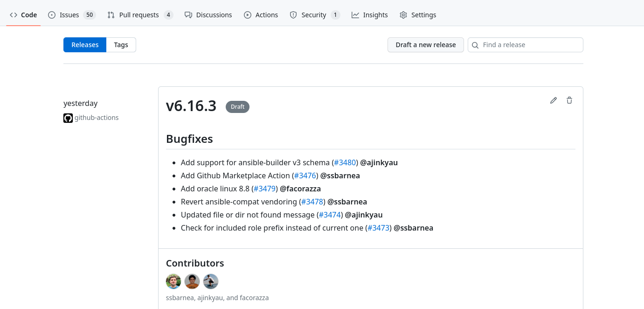The image size is (644, 309).
Task: Open pull request #3478 link
Action: (312, 202)
